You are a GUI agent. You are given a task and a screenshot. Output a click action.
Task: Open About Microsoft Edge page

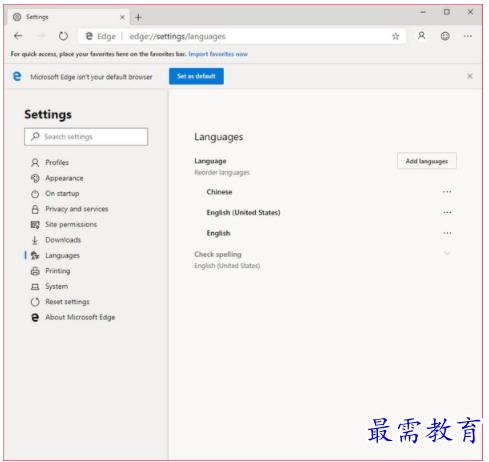(80, 317)
